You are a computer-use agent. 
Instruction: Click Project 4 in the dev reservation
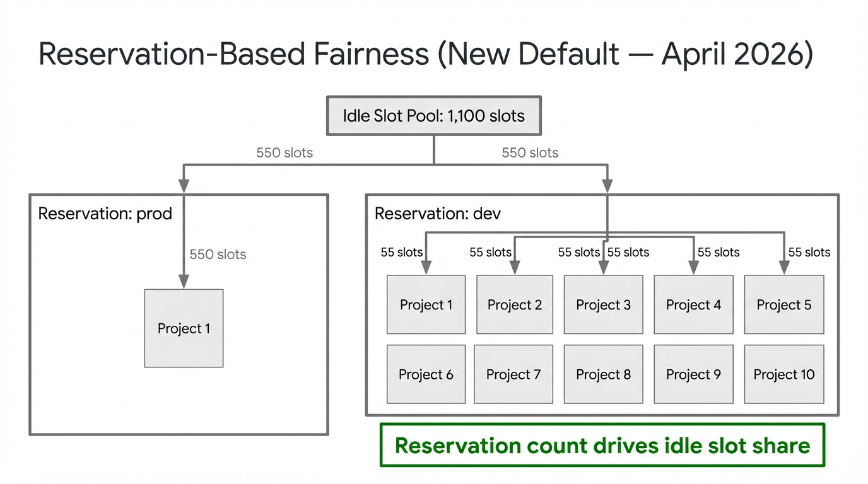693,304
